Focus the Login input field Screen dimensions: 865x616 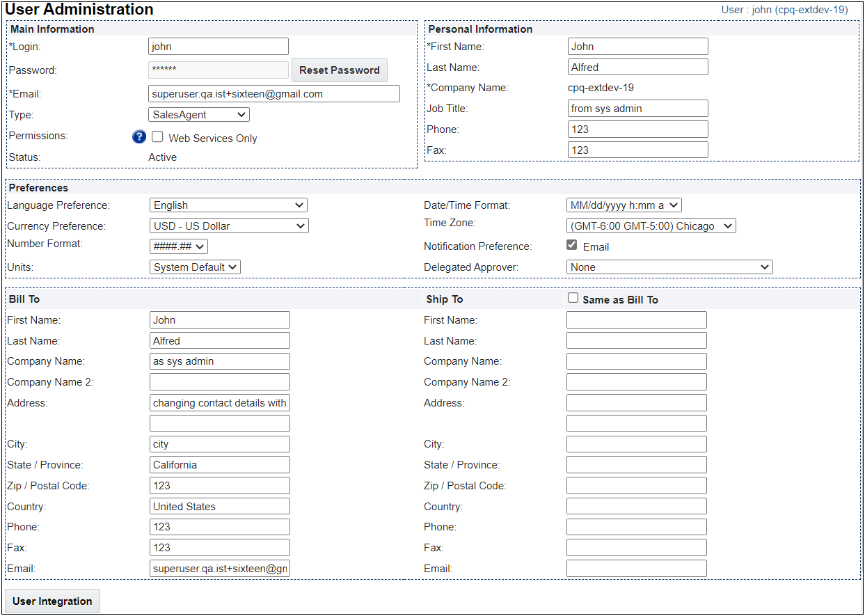(219, 47)
